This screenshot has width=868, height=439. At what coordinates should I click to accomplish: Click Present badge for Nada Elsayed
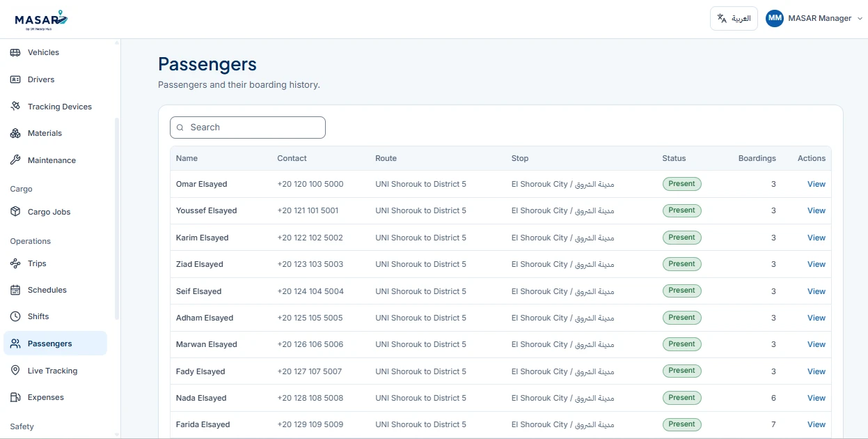point(681,398)
